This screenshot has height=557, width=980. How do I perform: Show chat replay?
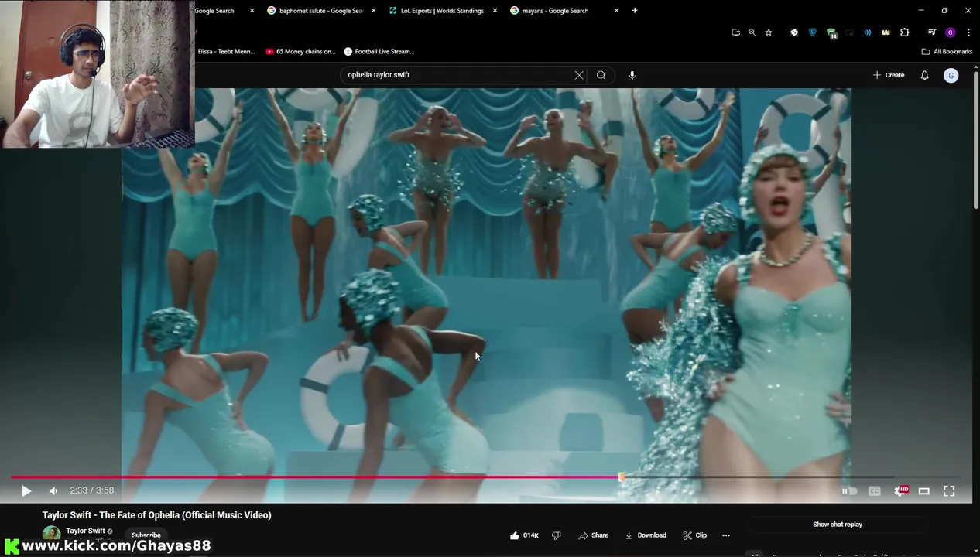838,525
